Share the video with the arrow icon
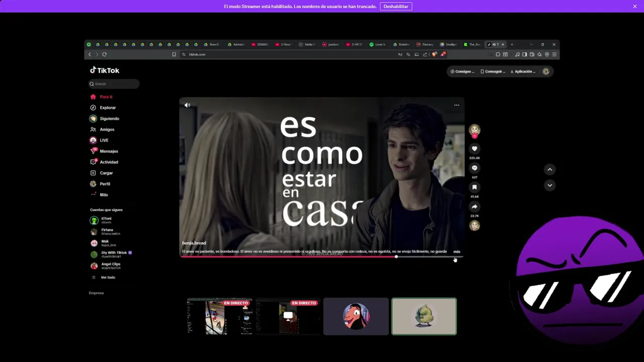 tap(474, 207)
